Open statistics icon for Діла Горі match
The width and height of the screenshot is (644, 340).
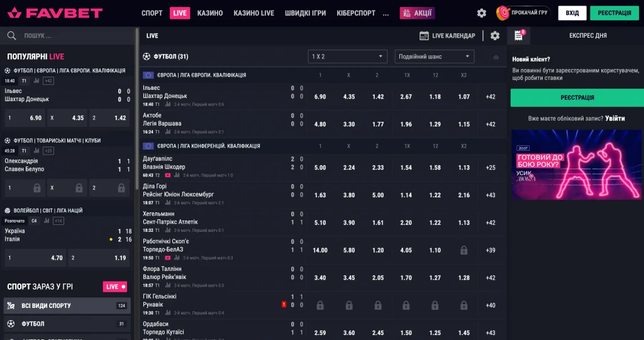pos(167,203)
